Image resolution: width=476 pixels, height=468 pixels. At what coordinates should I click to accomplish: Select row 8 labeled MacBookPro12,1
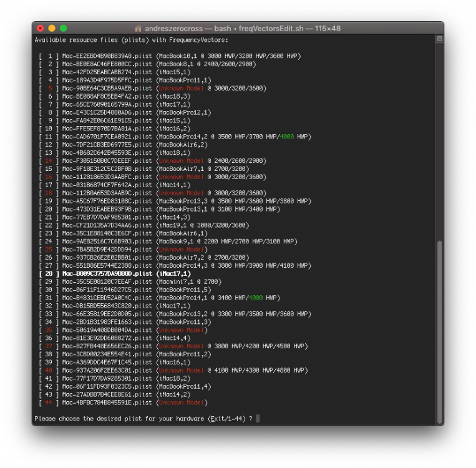pyautogui.click(x=125, y=112)
